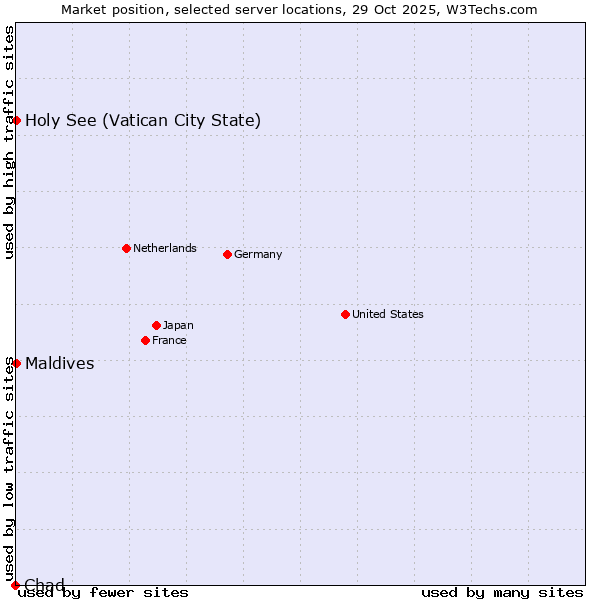This screenshot has height=600, width=600.
Task: Select the United States red marker
Action: point(345,314)
